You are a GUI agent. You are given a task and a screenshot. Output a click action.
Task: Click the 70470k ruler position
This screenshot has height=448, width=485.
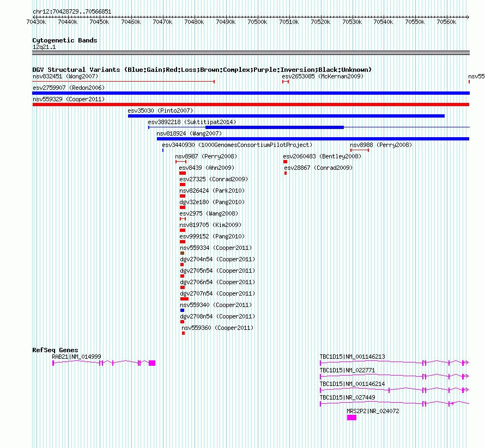[162, 22]
